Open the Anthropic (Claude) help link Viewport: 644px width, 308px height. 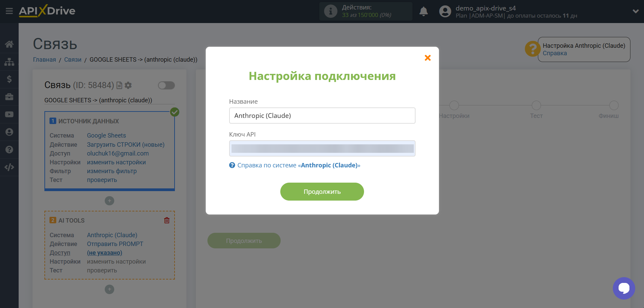coord(329,165)
